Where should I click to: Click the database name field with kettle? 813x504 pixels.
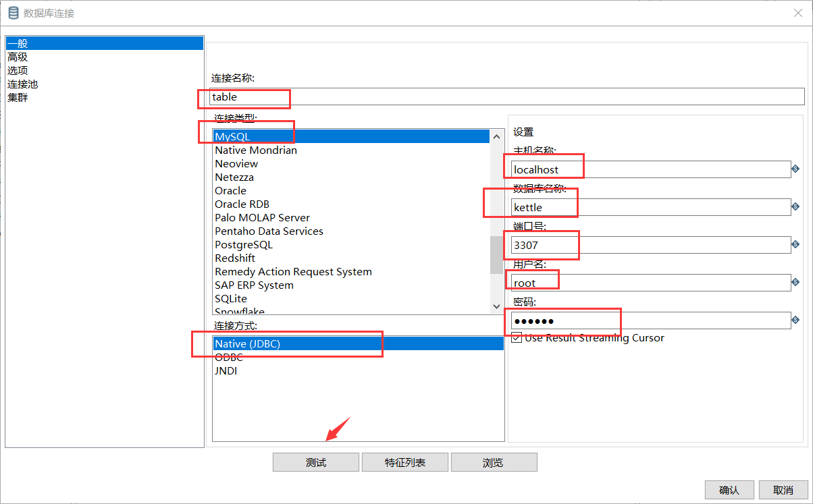click(650, 207)
